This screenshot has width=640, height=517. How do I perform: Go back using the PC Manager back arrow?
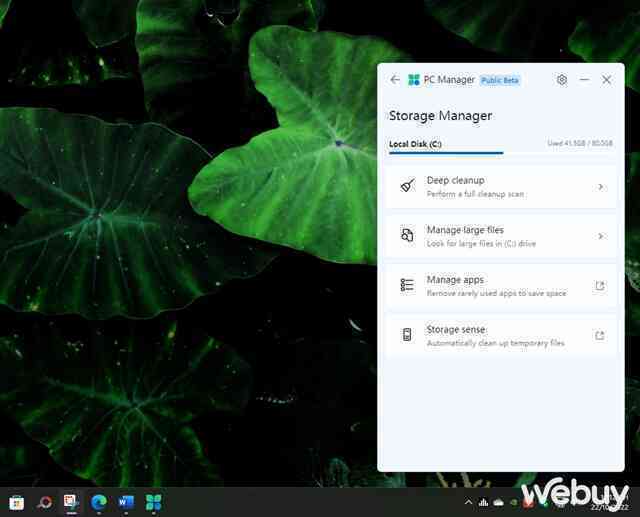point(395,80)
